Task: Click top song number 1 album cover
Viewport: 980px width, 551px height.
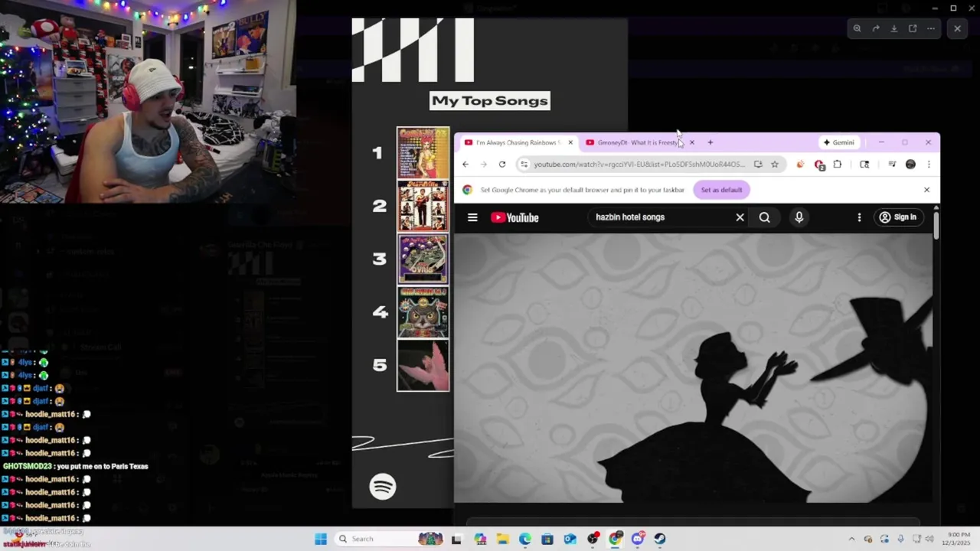Action: (x=423, y=153)
